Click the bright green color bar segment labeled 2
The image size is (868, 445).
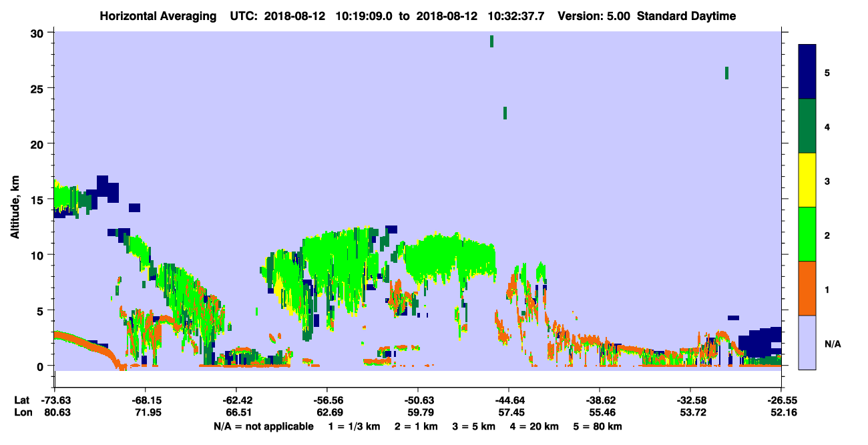pyautogui.click(x=807, y=234)
